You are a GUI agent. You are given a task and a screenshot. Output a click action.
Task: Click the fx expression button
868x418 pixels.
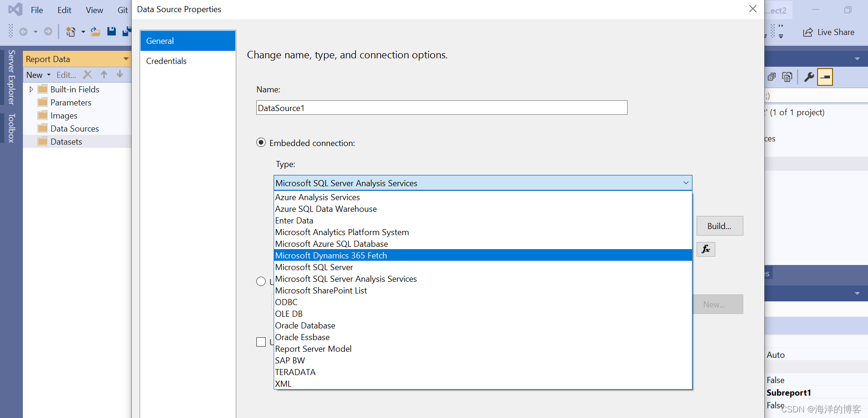706,249
